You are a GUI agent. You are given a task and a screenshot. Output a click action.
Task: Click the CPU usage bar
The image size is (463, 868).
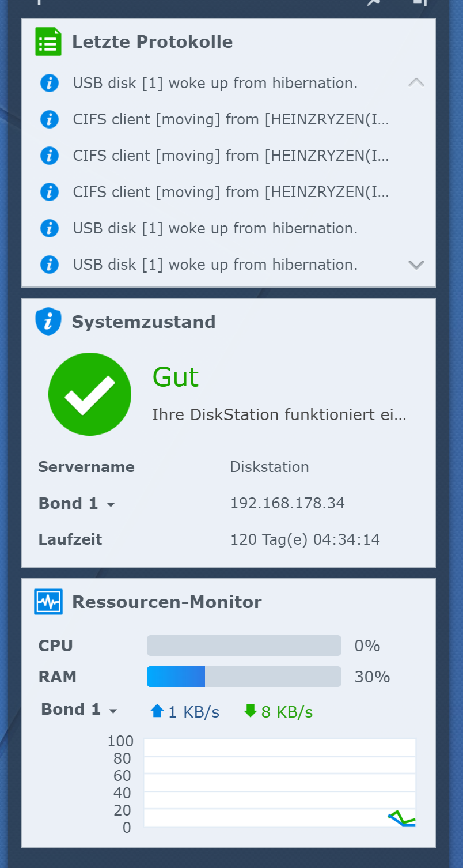pyautogui.click(x=244, y=646)
